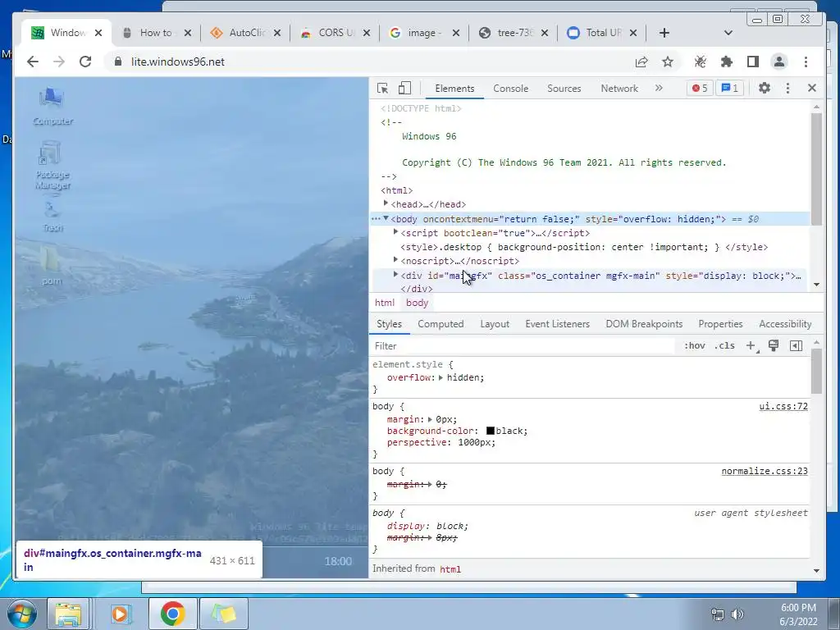Screen dimensions: 840x630
Task: Open the Chrome profile avatar
Action: point(779,62)
